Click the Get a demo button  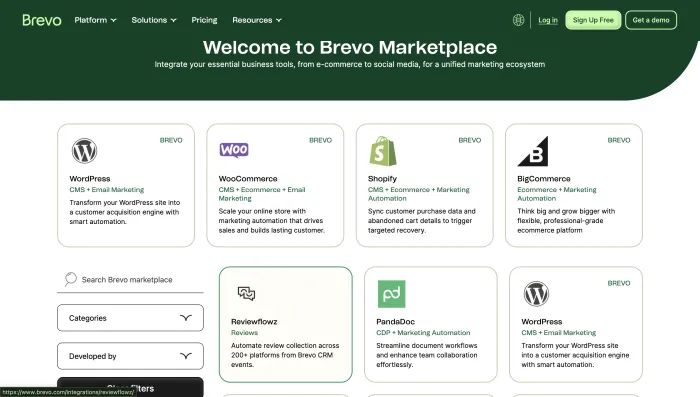(x=651, y=20)
